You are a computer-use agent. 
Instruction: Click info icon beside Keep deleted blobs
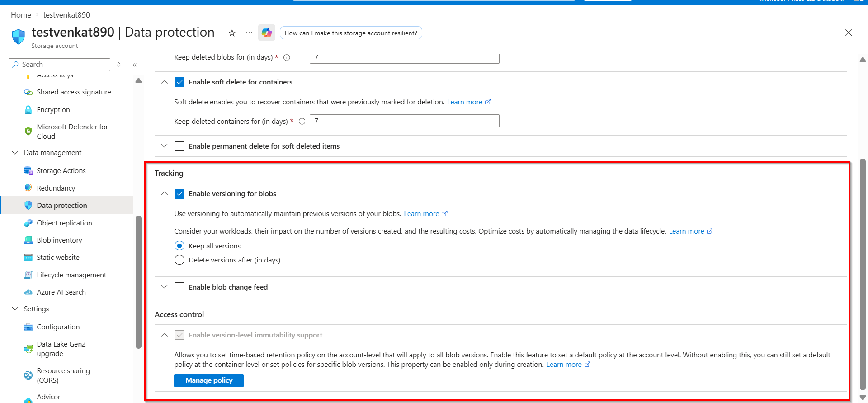pos(287,57)
